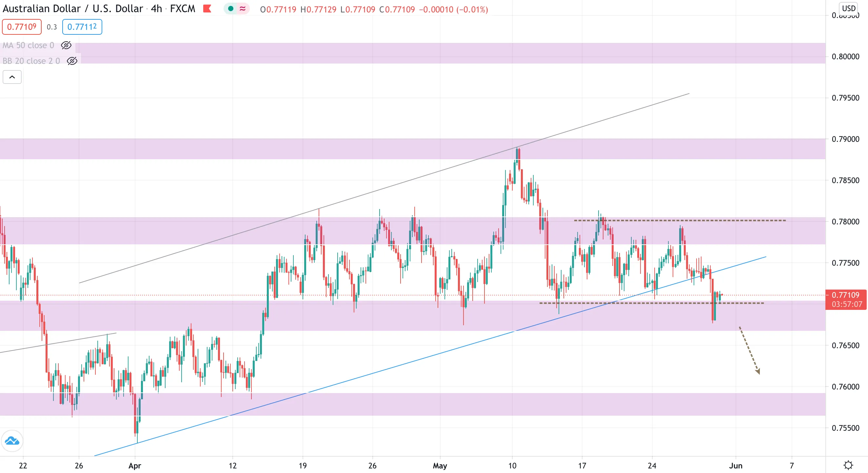Toggle visibility of BB 20 indicator
The height and width of the screenshot is (473, 868).
[72, 61]
